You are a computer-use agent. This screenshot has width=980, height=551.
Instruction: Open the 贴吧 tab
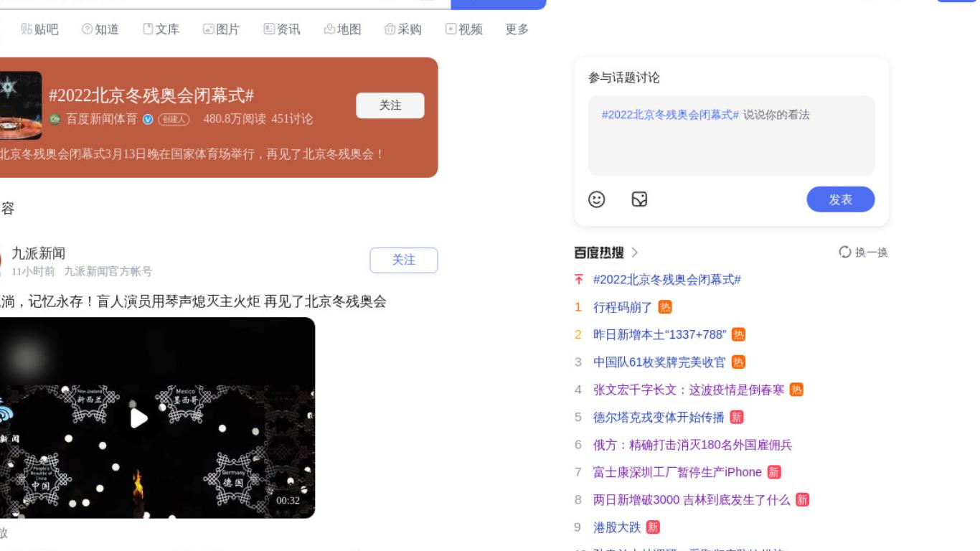(39, 29)
